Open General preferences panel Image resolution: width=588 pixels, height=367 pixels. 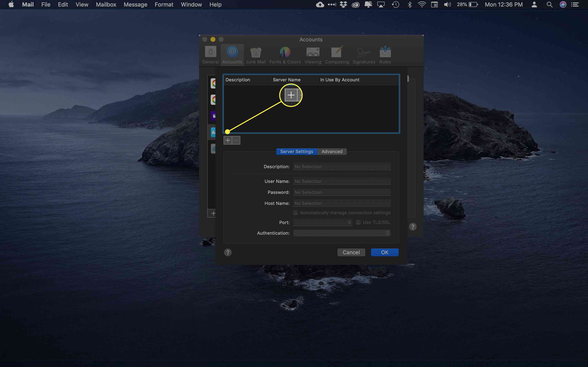(210, 54)
